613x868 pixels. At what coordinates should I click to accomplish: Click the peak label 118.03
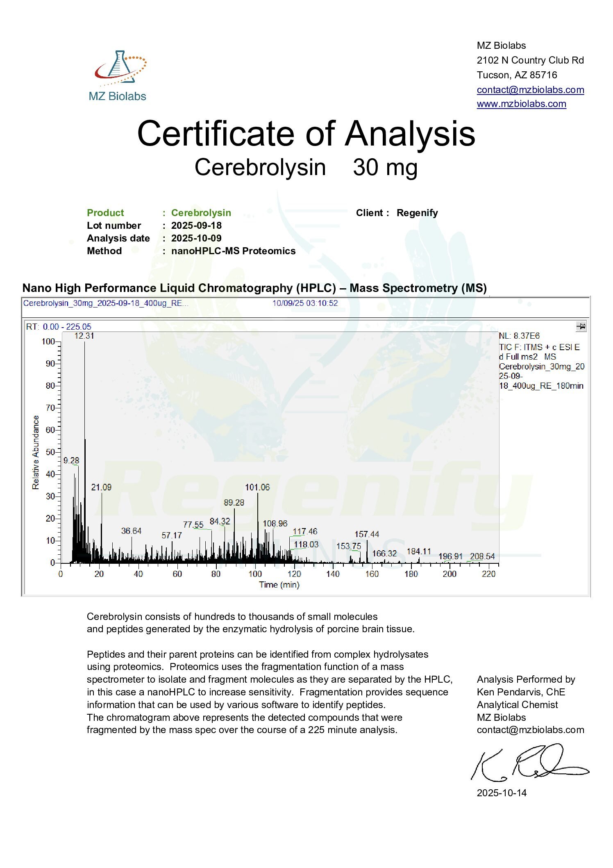pyautogui.click(x=306, y=544)
